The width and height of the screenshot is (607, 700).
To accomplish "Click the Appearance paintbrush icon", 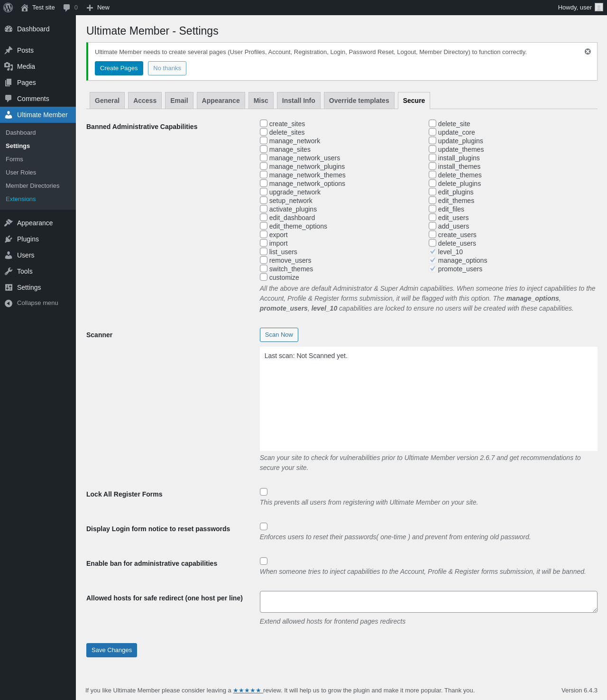I will (9, 223).
